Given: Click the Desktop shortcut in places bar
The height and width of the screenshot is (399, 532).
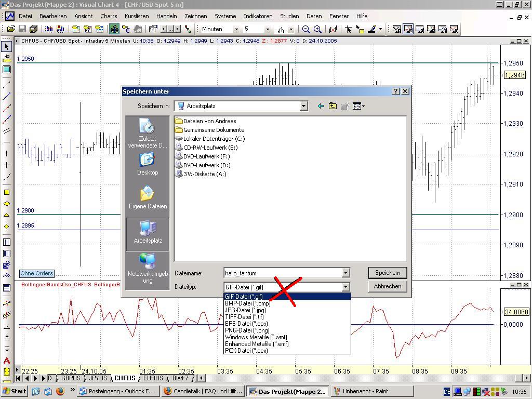Looking at the screenshot, I should click(x=148, y=164).
